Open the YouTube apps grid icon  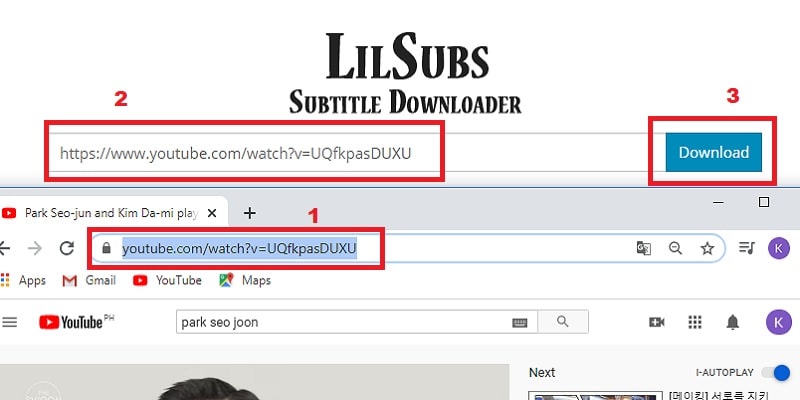695,322
